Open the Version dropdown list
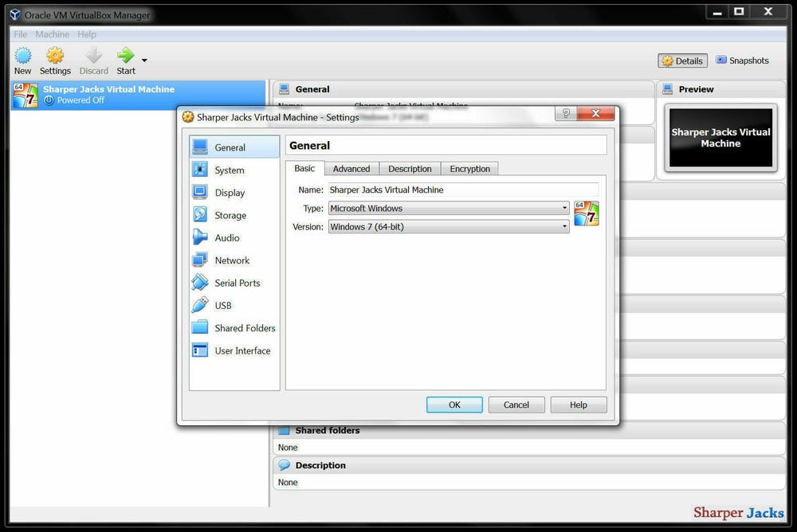The width and height of the screenshot is (797, 532). (564, 226)
